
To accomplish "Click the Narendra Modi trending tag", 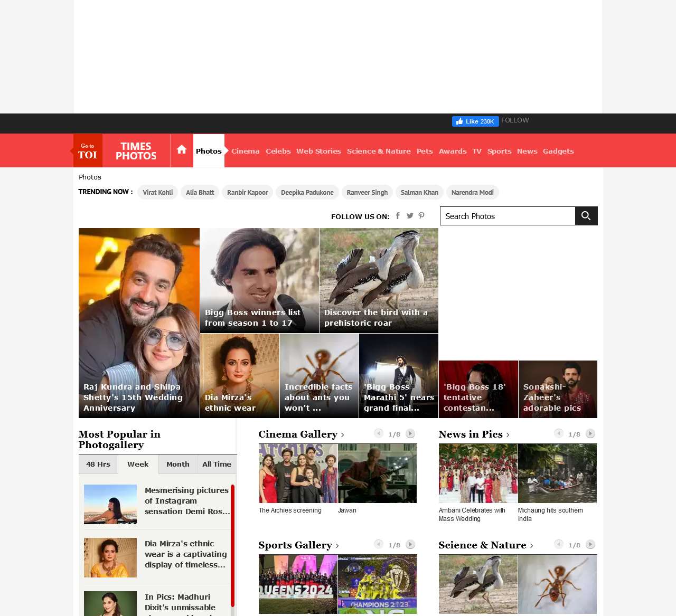I will [473, 192].
